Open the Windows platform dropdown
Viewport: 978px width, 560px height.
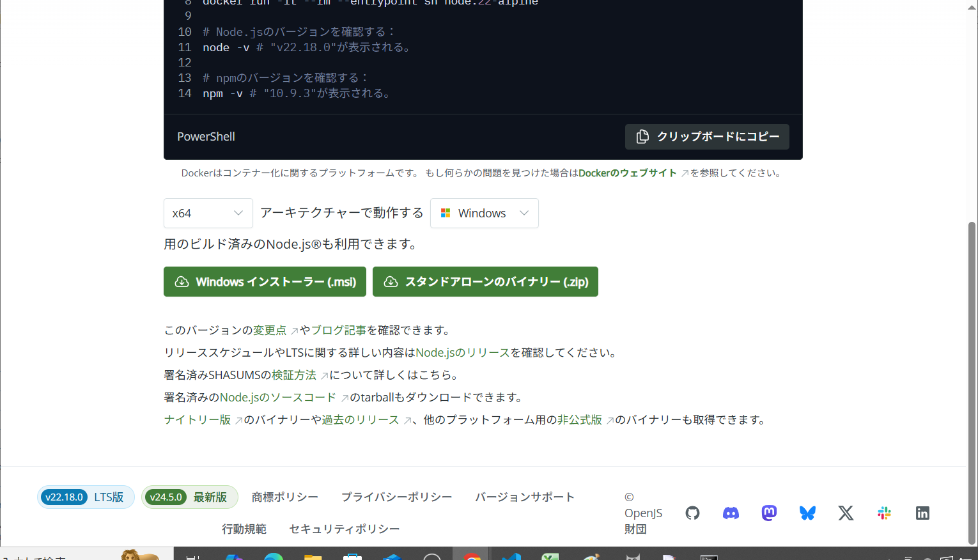[x=484, y=214]
